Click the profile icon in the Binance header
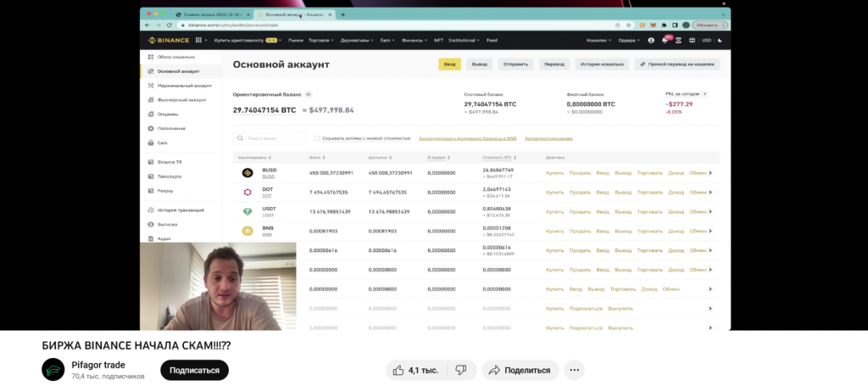This screenshot has width=868, height=386. pyautogui.click(x=651, y=40)
